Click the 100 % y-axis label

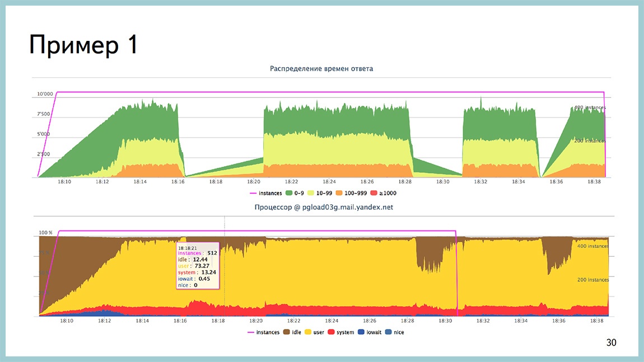pos(45,232)
